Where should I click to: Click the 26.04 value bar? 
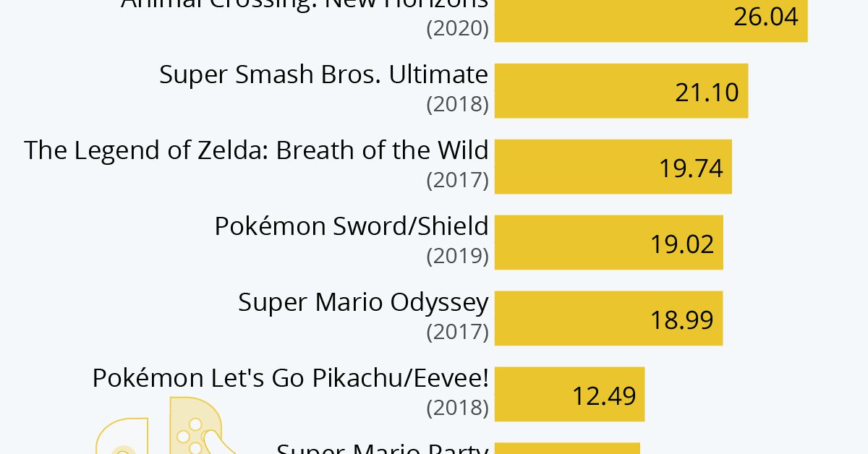click(651, 21)
